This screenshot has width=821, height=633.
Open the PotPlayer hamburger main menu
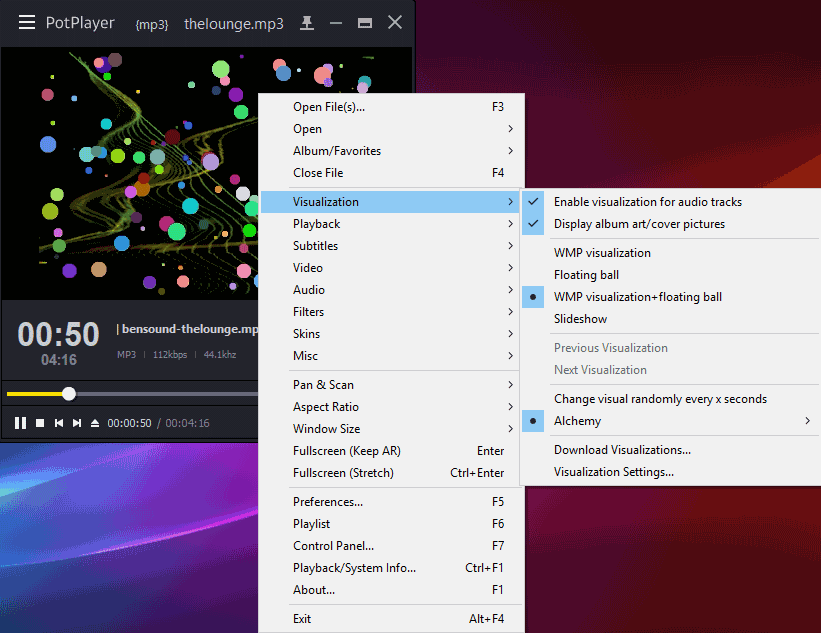27,23
